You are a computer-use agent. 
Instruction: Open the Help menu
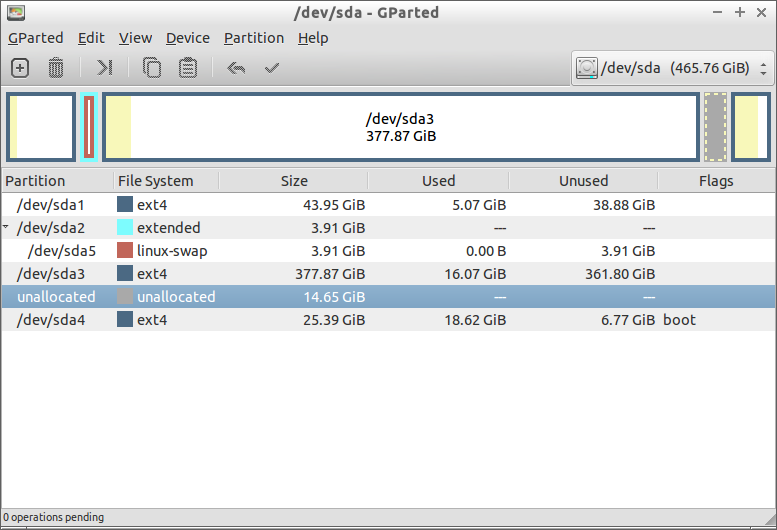tap(313, 38)
